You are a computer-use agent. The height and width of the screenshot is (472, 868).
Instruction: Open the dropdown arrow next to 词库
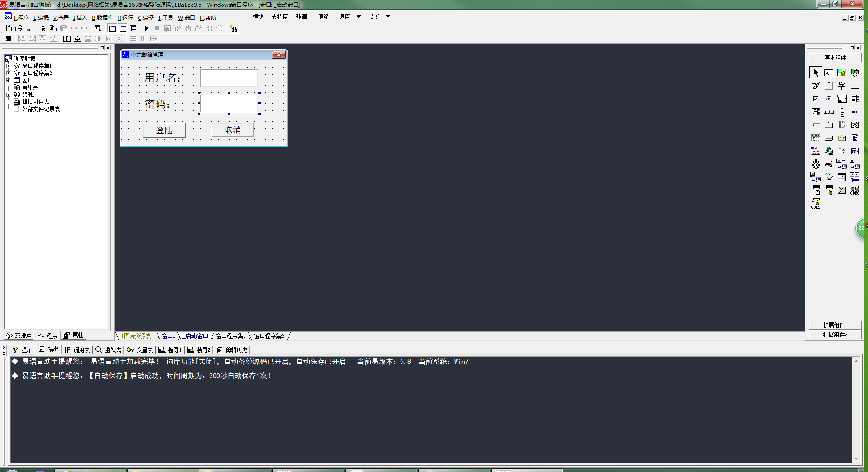[358, 17]
